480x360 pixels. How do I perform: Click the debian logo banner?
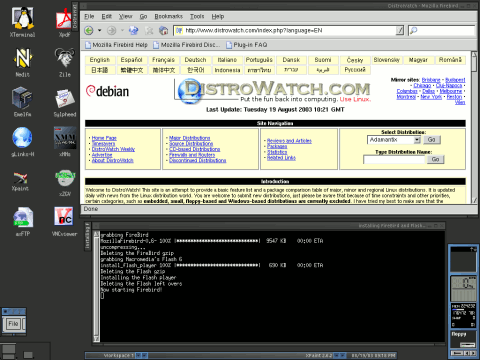pos(107,91)
